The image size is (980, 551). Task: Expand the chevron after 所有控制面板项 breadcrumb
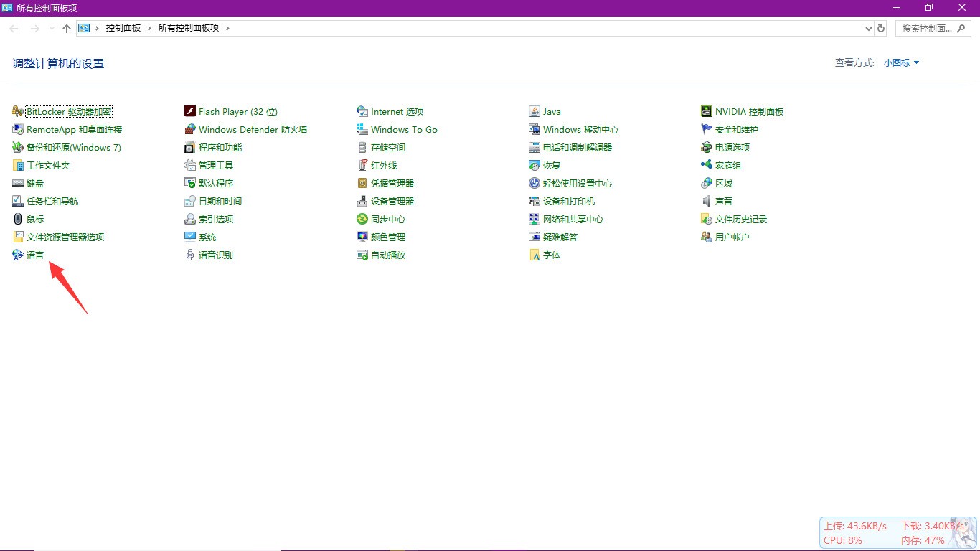coord(227,28)
